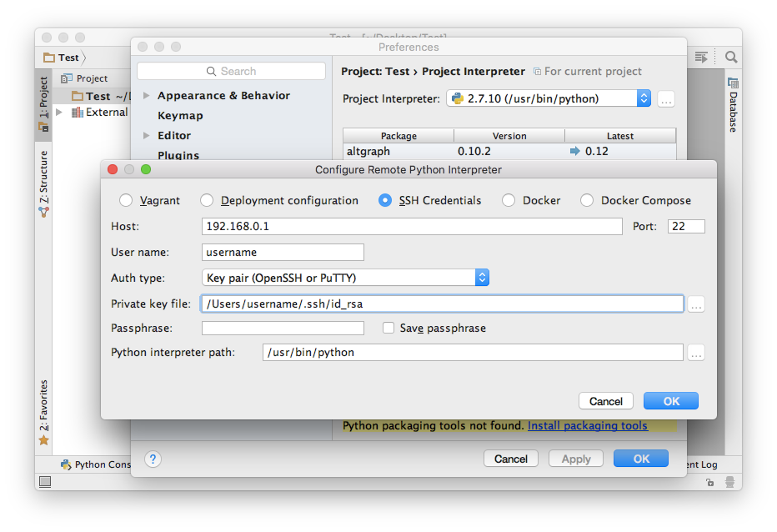777x532 pixels.
Task: Expand the Editor settings section
Action: [x=146, y=135]
